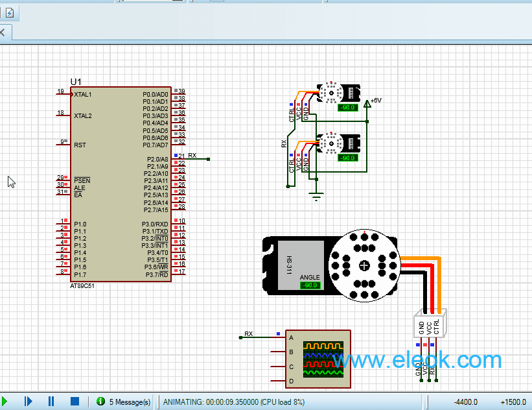The width and height of the screenshot is (532, 410).
Task: Click the P3.7/RD pin 17
Action: point(178,274)
